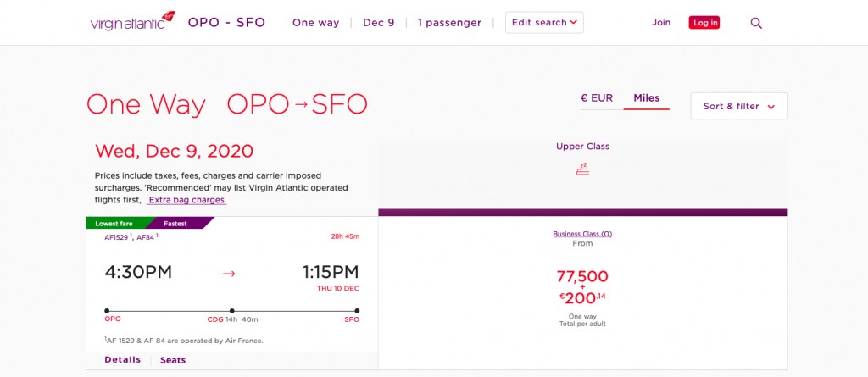Open the flight Details tab
The width and height of the screenshot is (868, 377).
coord(123,359)
